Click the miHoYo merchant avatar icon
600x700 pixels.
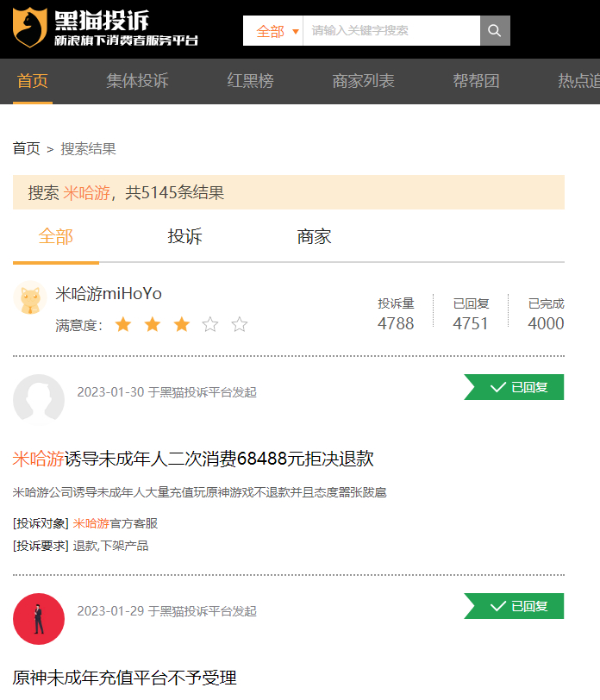(x=30, y=298)
